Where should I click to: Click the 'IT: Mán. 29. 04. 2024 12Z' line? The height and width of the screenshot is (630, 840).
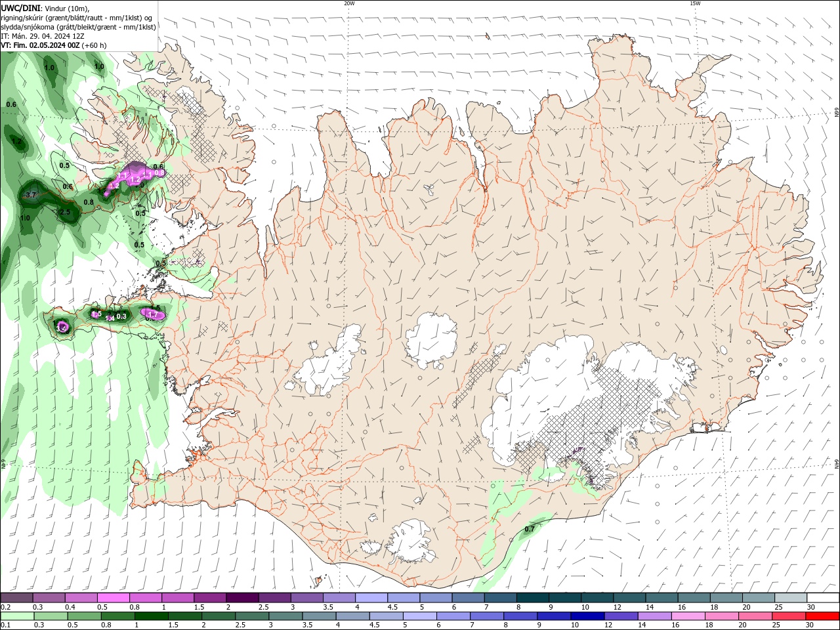[x=43, y=36]
